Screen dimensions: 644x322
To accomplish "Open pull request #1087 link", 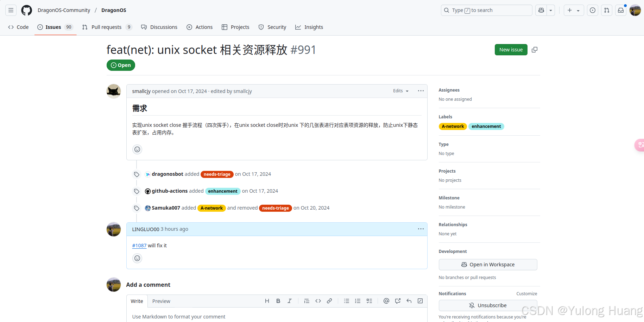I will (139, 246).
